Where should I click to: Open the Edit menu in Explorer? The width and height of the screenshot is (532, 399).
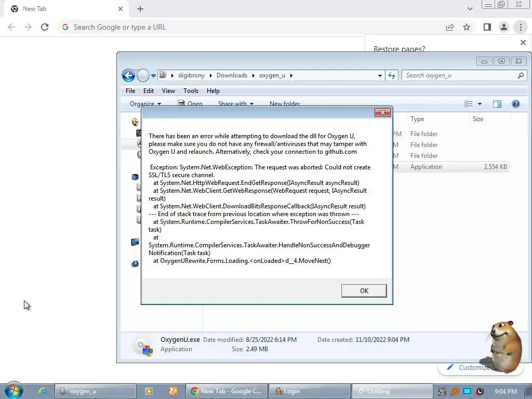coord(148,91)
